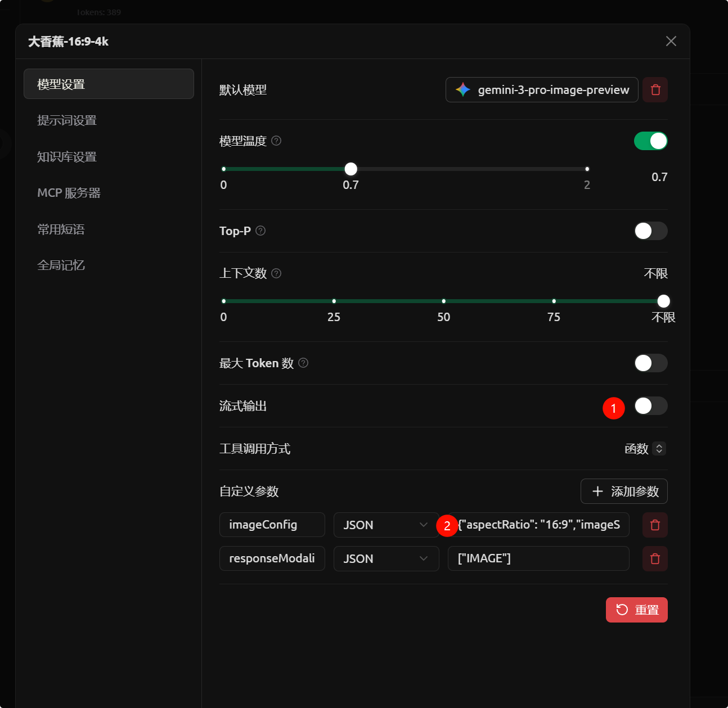This screenshot has height=708, width=728.
Task: Enable the 流式输出 streaming toggle
Action: (650, 405)
